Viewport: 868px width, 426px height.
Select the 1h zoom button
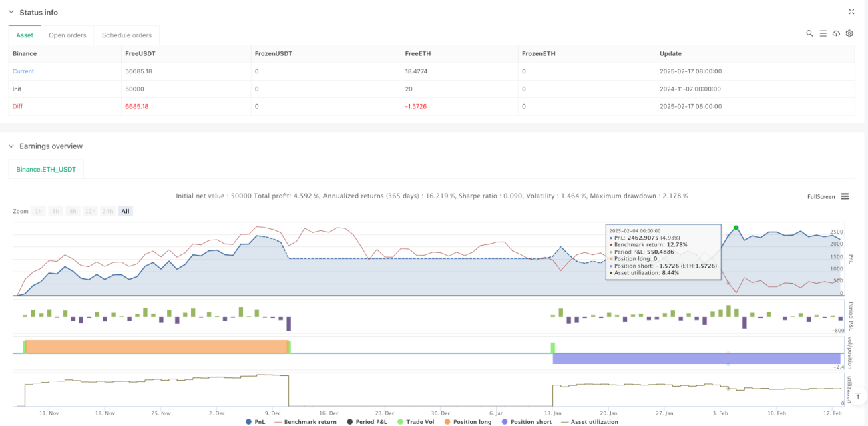pos(39,211)
